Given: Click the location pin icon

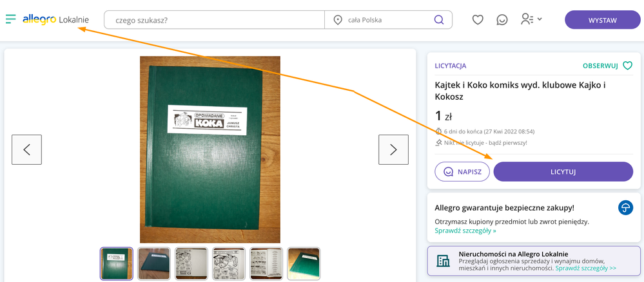Looking at the screenshot, I should click(x=338, y=20).
